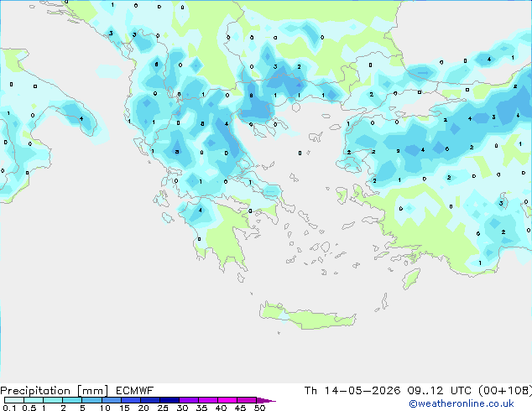The width and height of the screenshot is (532, 411).
Task: Click the 1–2 mm legend color box
Action: point(53,400)
